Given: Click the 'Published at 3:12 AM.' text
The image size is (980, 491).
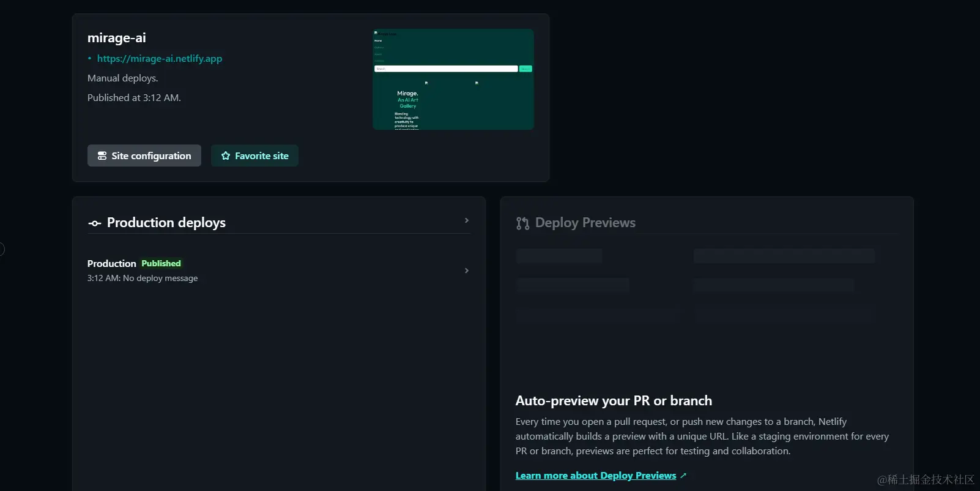Looking at the screenshot, I should pos(134,98).
